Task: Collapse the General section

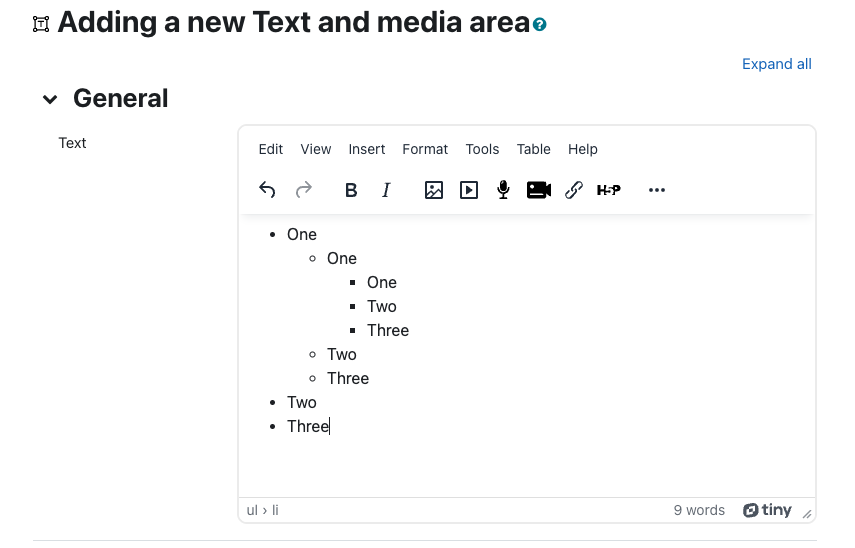Action: tap(50, 99)
